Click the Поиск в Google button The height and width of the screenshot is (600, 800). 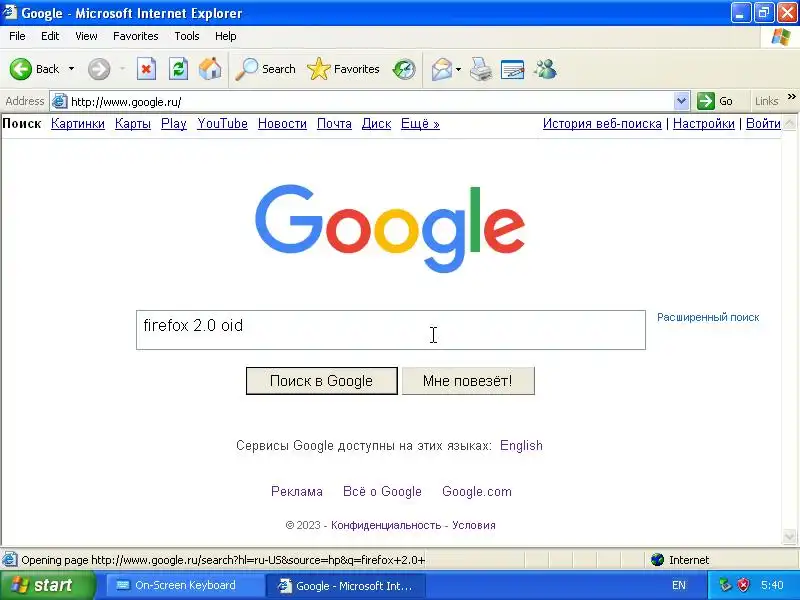point(321,381)
